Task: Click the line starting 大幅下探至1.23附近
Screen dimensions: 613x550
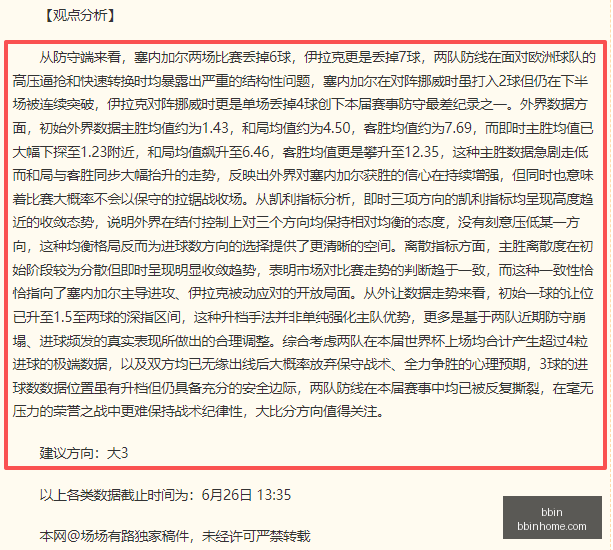Action: coord(300,152)
